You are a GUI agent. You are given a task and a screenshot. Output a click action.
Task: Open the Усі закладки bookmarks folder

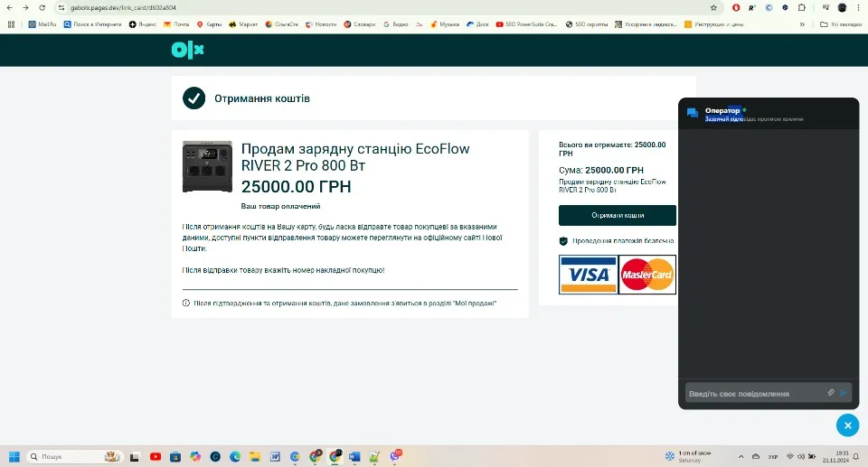(x=840, y=24)
